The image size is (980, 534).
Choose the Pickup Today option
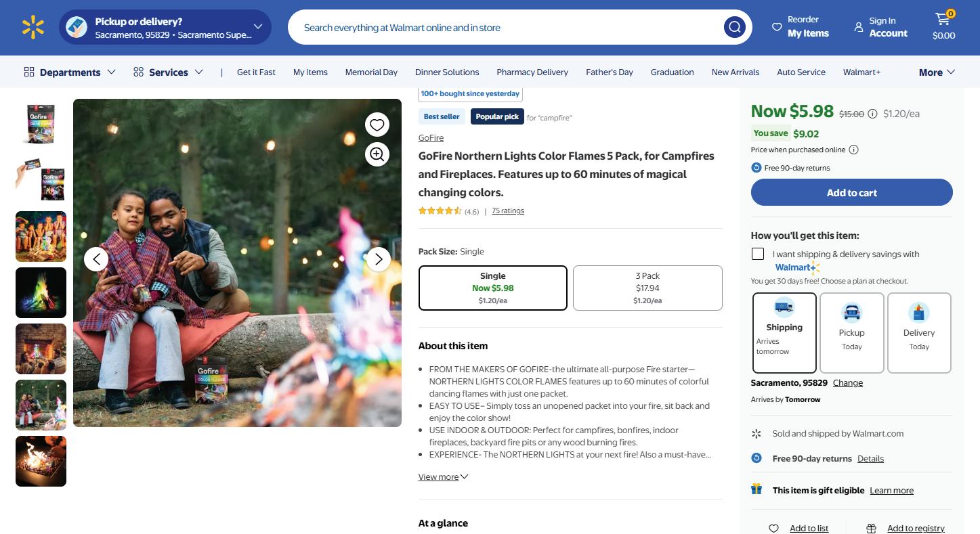(x=852, y=332)
